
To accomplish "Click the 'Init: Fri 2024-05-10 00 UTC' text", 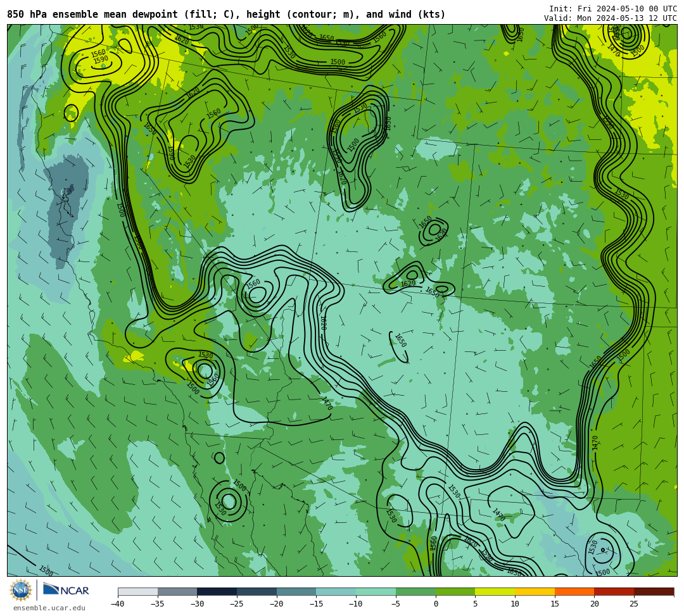I will (x=613, y=9).
